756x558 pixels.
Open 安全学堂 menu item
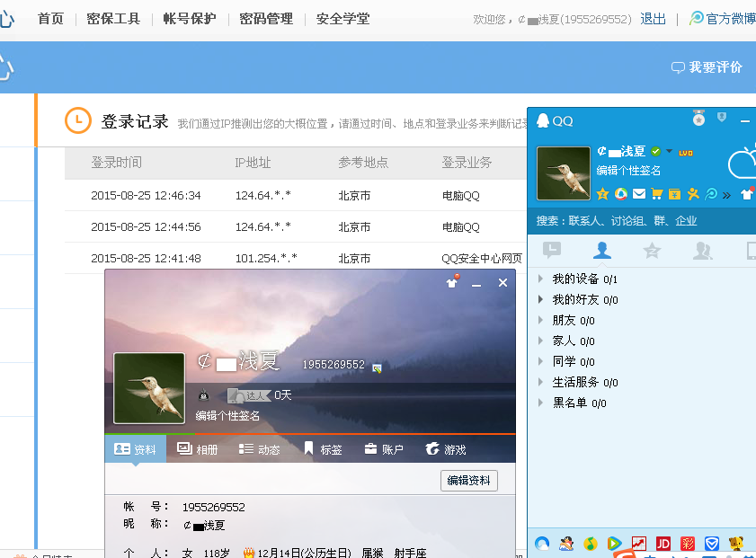342,19
